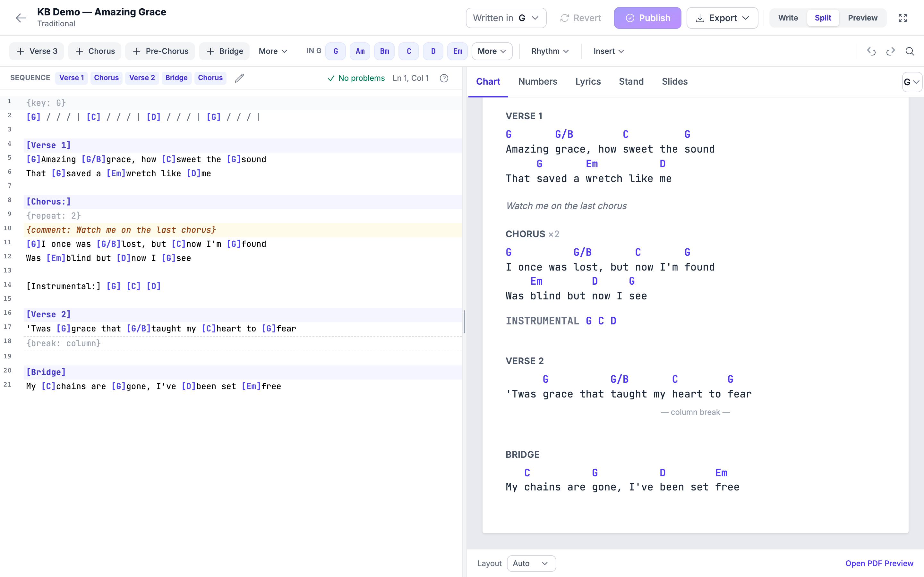Click the Publish button

647,18
